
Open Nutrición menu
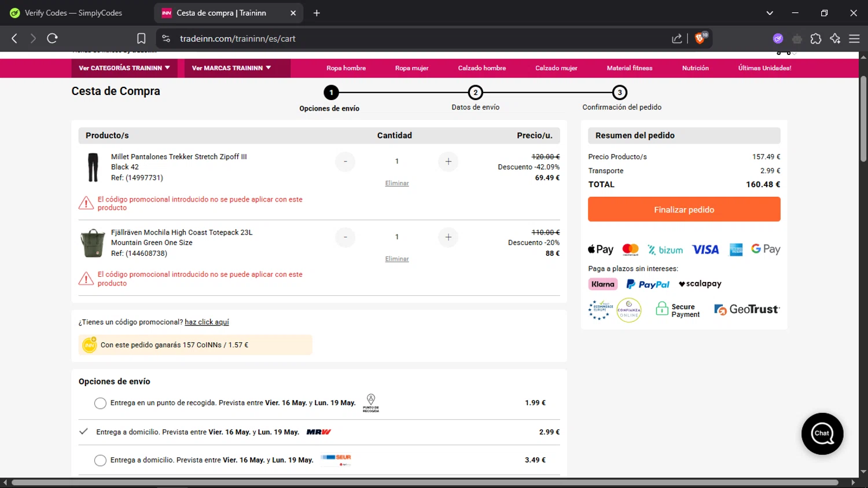point(696,68)
